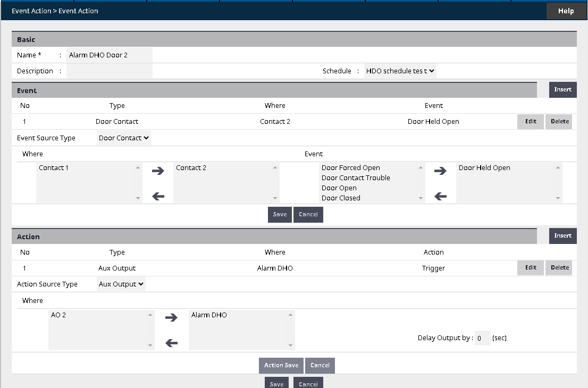Image resolution: width=588 pixels, height=388 pixels.
Task: Click left arrow to remove Contact 2
Action: click(x=158, y=196)
